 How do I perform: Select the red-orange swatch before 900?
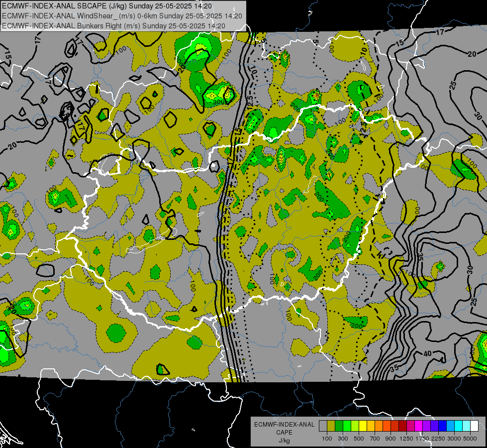[387, 426]
